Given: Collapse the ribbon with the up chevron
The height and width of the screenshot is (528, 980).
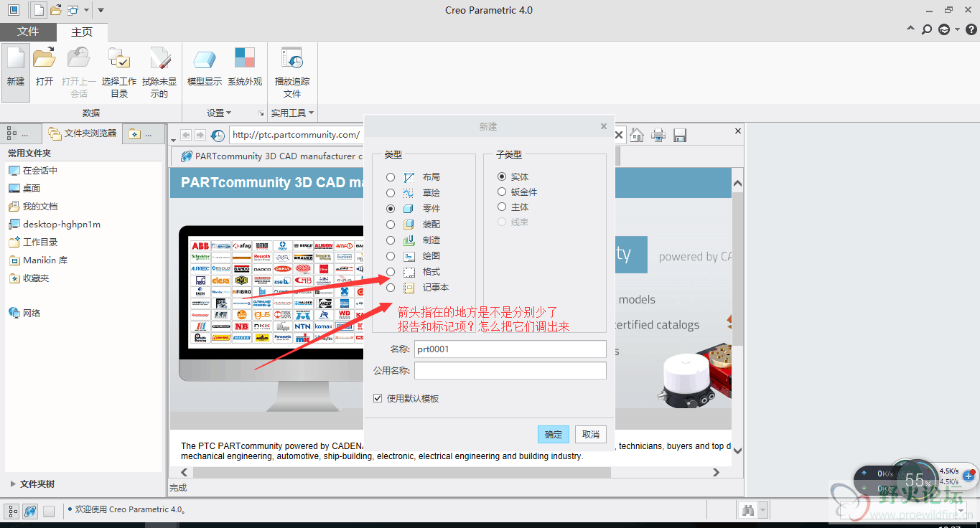Looking at the screenshot, I should (x=911, y=29).
